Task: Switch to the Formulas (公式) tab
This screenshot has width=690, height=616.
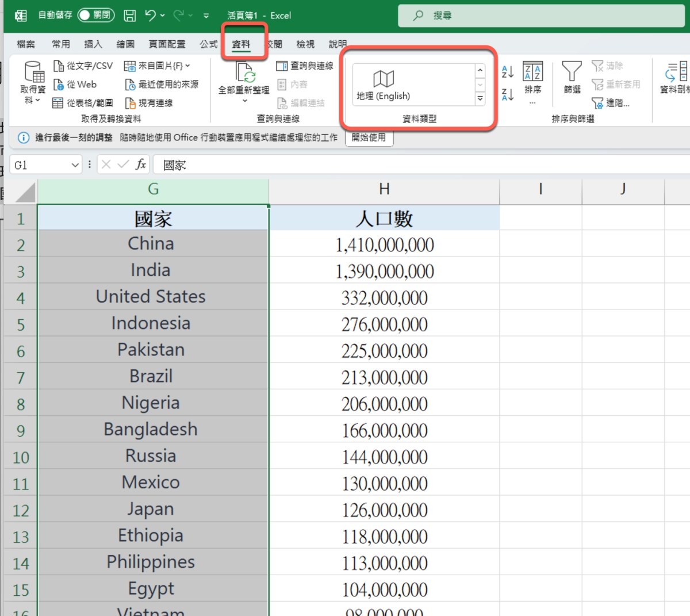Action: pyautogui.click(x=208, y=44)
